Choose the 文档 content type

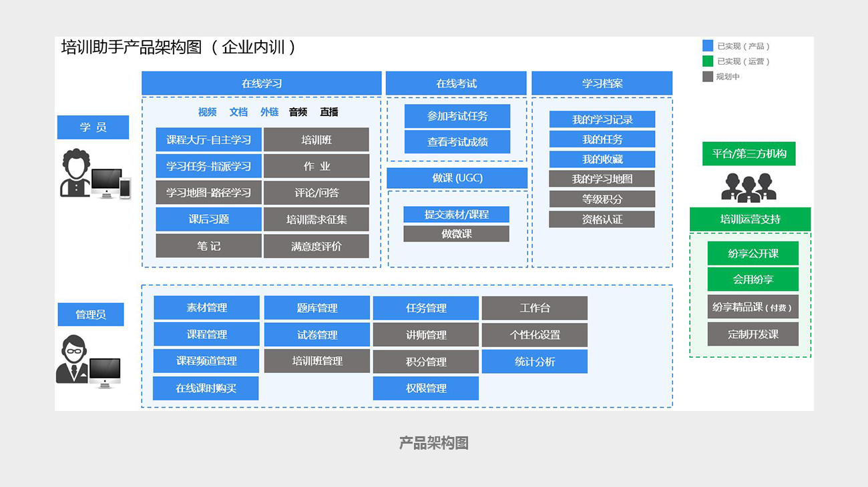pyautogui.click(x=238, y=112)
